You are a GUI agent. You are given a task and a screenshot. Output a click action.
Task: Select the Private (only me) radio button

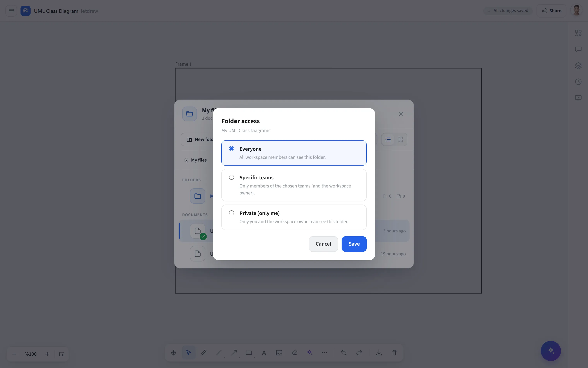pos(232,213)
